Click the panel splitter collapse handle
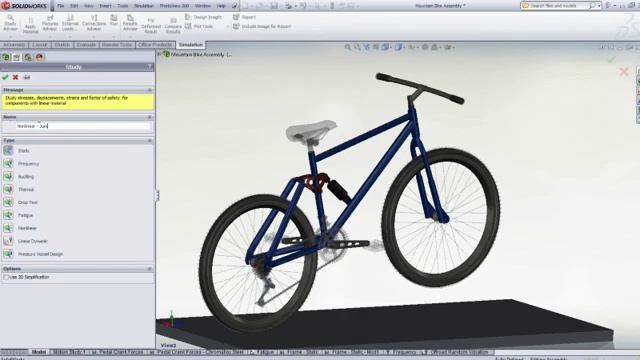 tap(157, 195)
